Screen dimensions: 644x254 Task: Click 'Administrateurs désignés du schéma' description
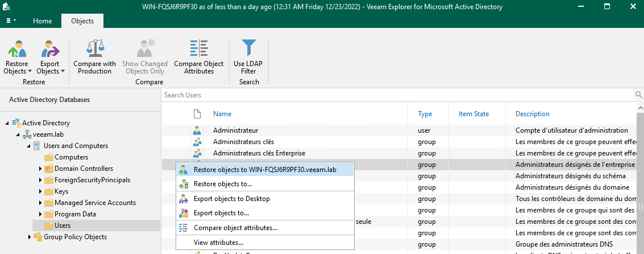(571, 176)
